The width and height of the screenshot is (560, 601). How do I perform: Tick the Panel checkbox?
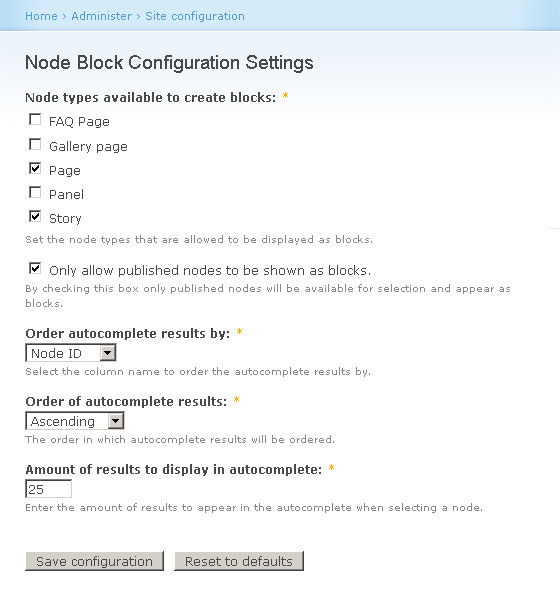35,192
